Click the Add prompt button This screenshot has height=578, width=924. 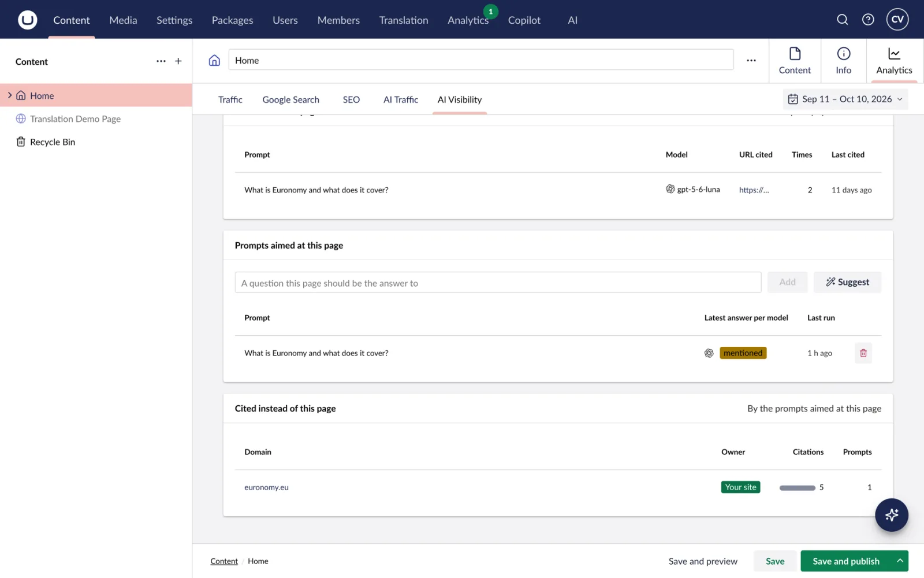787,282
